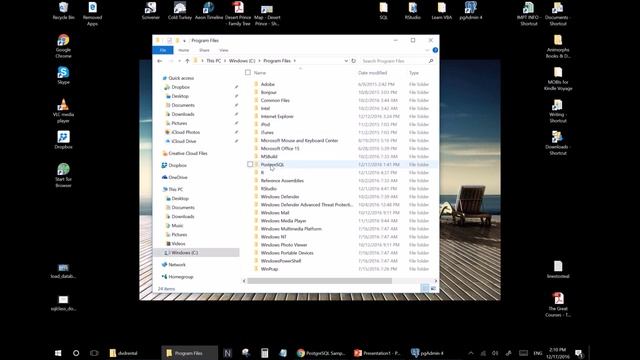
Task: Open Aeon Timeline desktop shortcut
Action: pos(209,11)
